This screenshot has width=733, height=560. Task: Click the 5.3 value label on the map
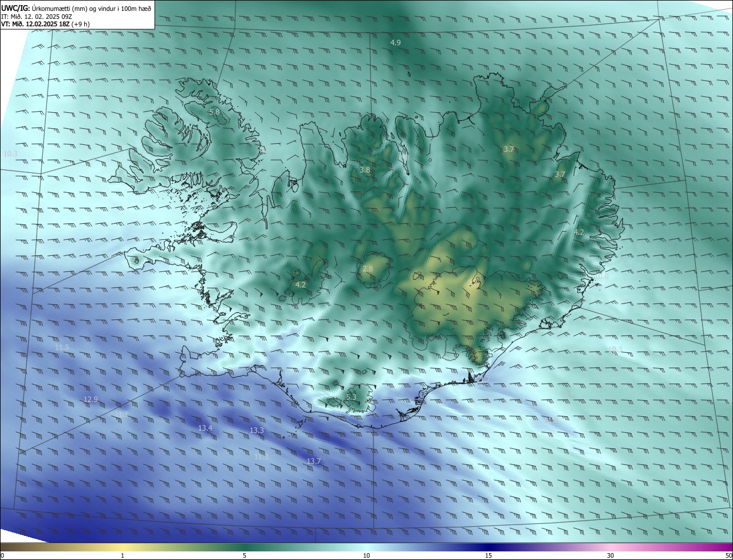click(351, 397)
